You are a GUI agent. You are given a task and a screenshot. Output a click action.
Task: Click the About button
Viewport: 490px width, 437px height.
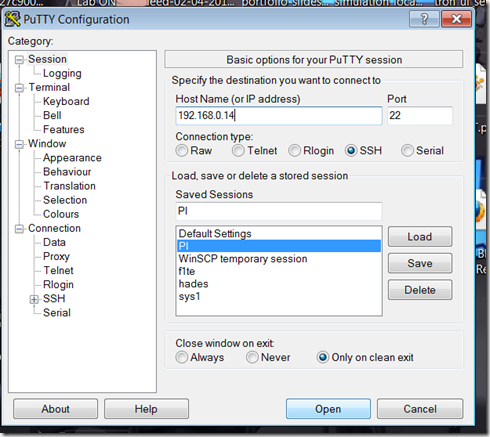click(55, 409)
